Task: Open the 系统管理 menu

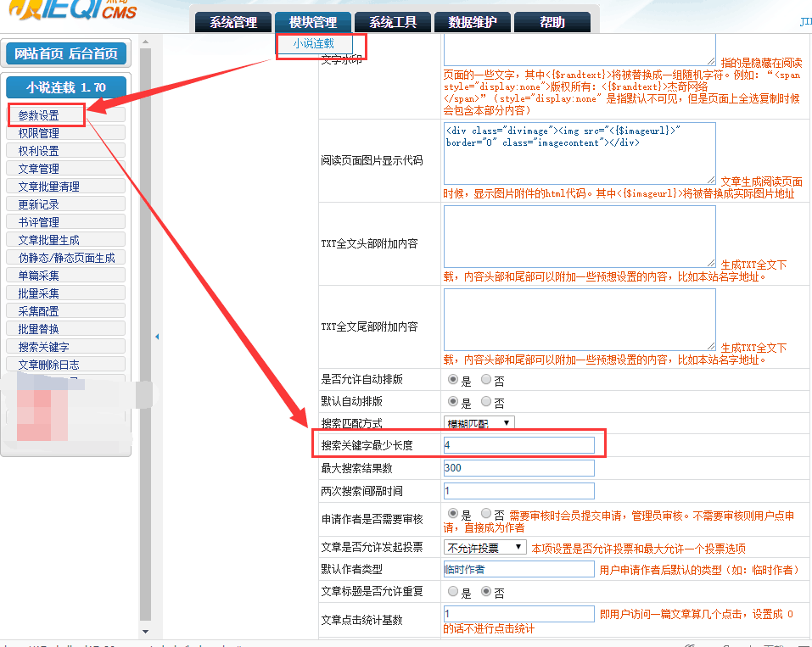Action: [232, 23]
